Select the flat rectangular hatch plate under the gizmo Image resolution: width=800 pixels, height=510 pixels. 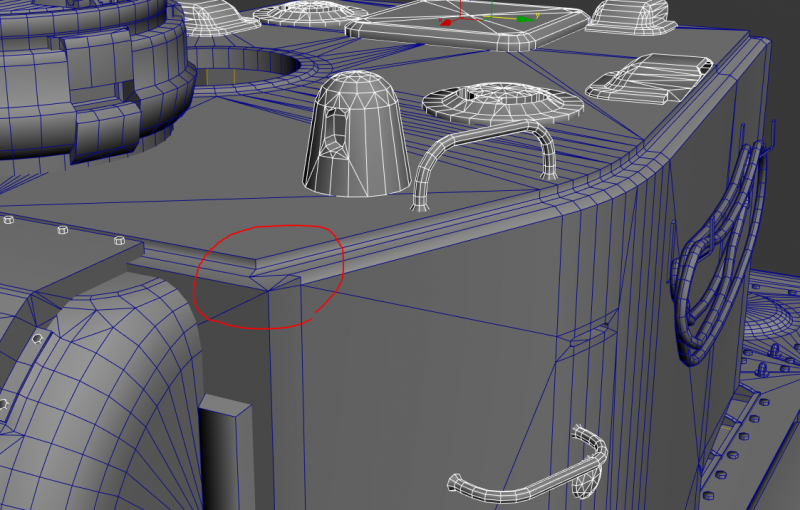click(x=467, y=26)
